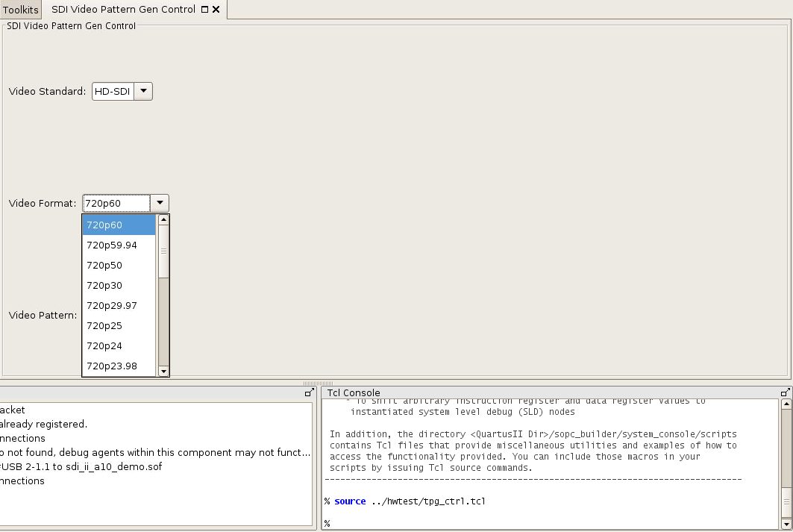Click format list scroll-down arrow
Screen dimensions: 793x532
point(163,371)
